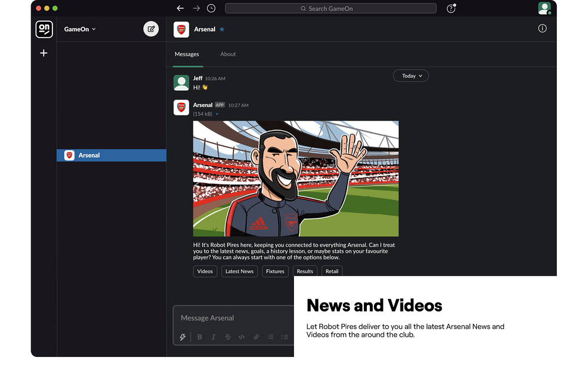Image resolution: width=588 pixels, height=368 pixels.
Task: Click the 10:26 AM timestamp
Action: [x=215, y=78]
